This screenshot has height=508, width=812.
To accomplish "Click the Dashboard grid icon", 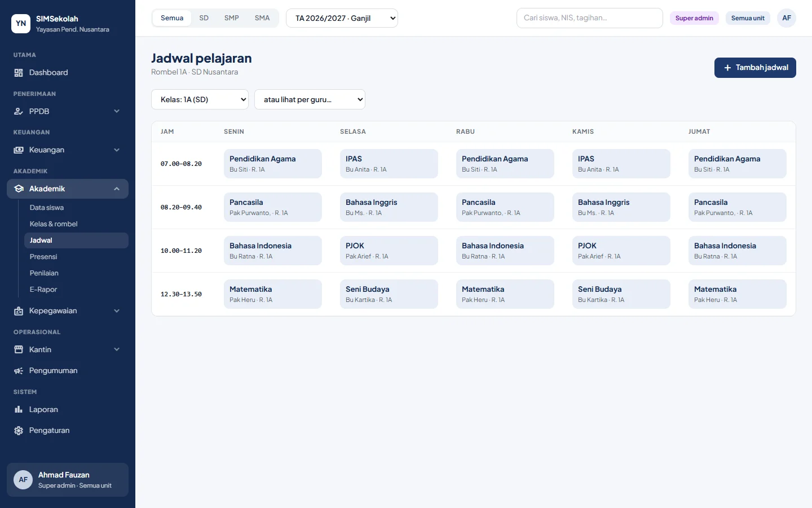I will [x=19, y=73].
